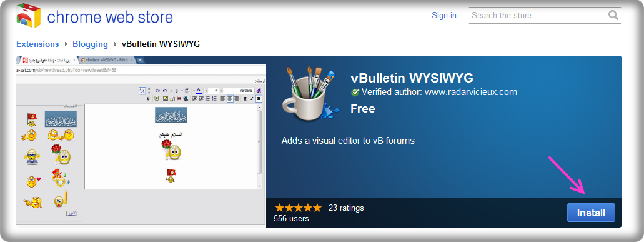Click the five-star rating bar
Screen dimensions: 644x242
(298, 208)
